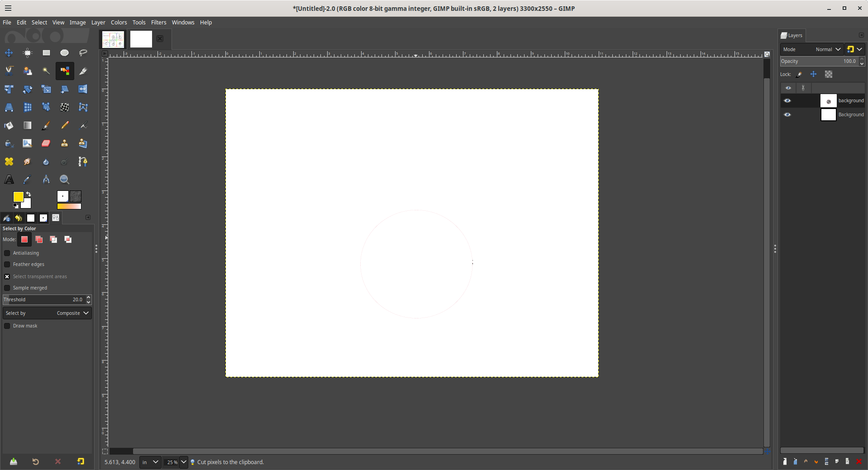Select the Paths tool

pos(83,161)
